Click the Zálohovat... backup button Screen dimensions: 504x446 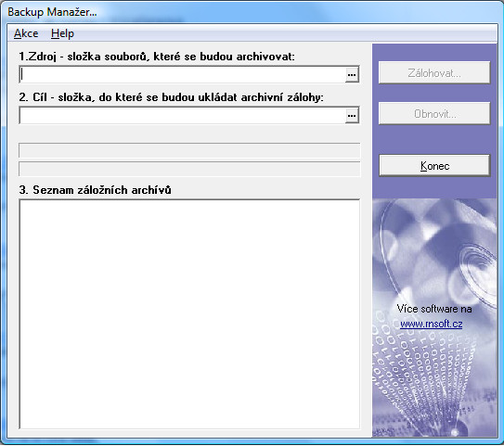point(434,73)
